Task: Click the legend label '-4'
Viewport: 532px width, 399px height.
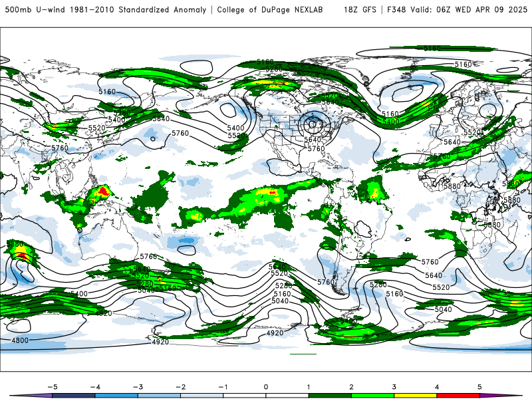Action: pyautogui.click(x=95, y=387)
